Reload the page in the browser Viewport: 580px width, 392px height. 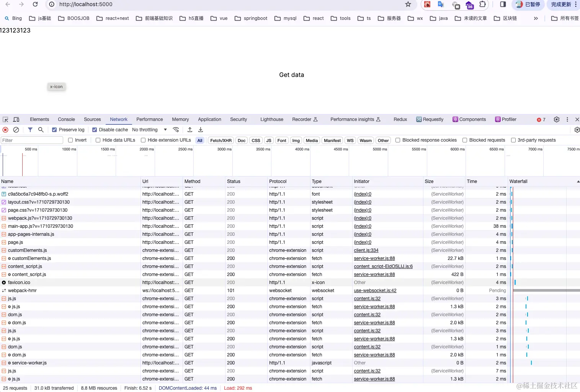(x=35, y=4)
